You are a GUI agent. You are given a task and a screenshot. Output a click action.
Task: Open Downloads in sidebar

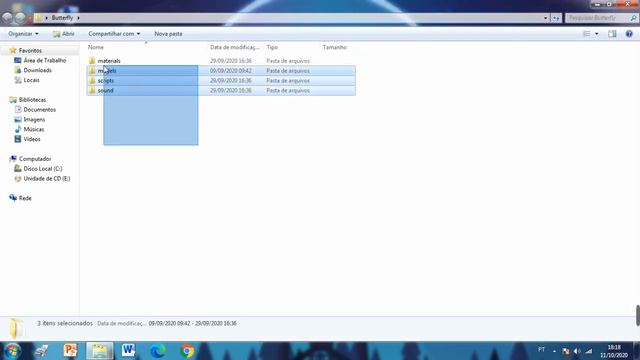[x=38, y=70]
